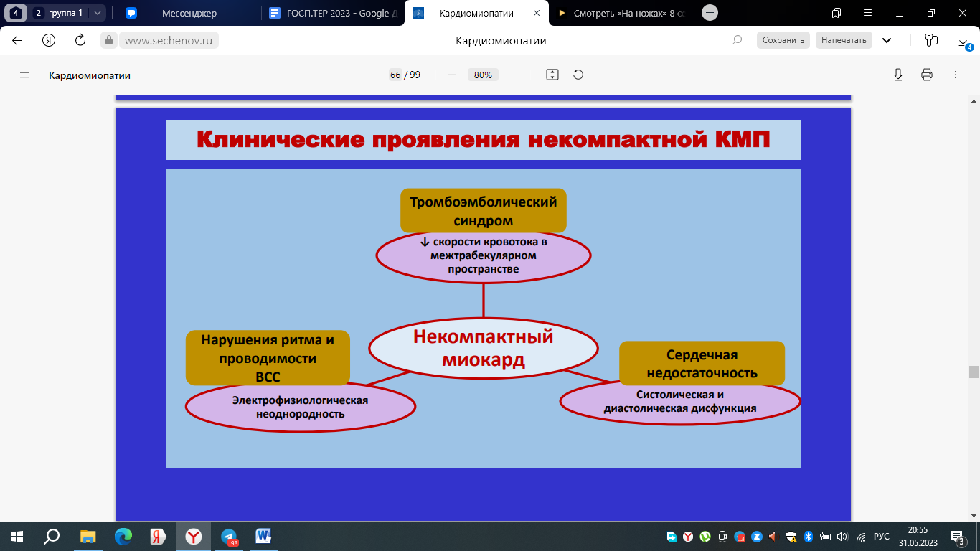Click Напечатать button

click(844, 41)
